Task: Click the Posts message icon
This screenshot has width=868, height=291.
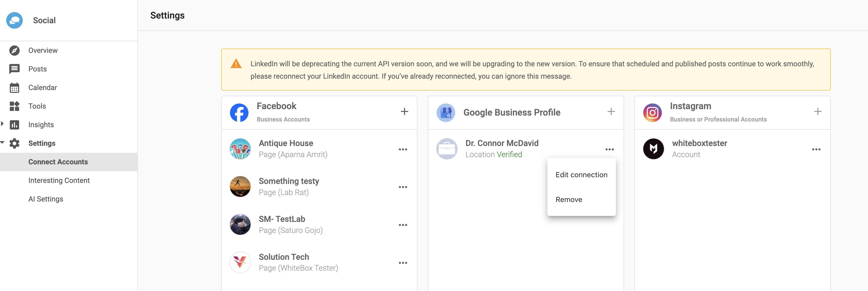Action: tap(14, 69)
